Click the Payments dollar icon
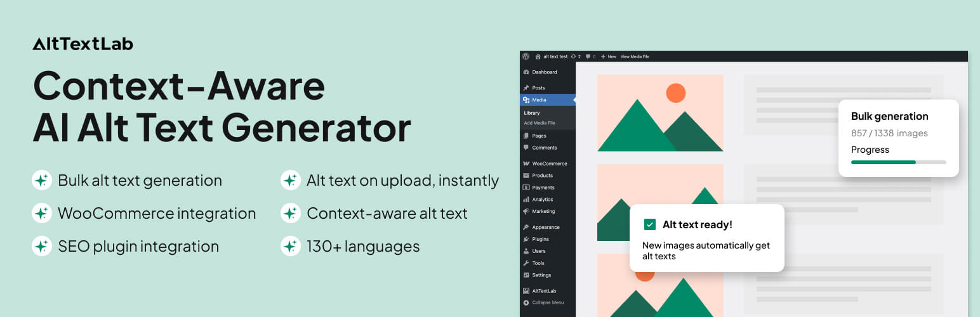Screen dimensions: 980x317 [x=526, y=188]
